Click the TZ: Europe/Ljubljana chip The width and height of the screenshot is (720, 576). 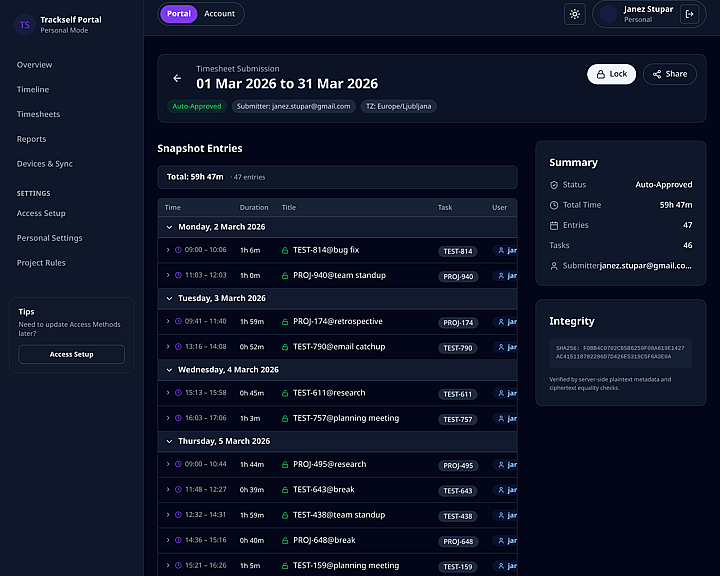point(399,107)
